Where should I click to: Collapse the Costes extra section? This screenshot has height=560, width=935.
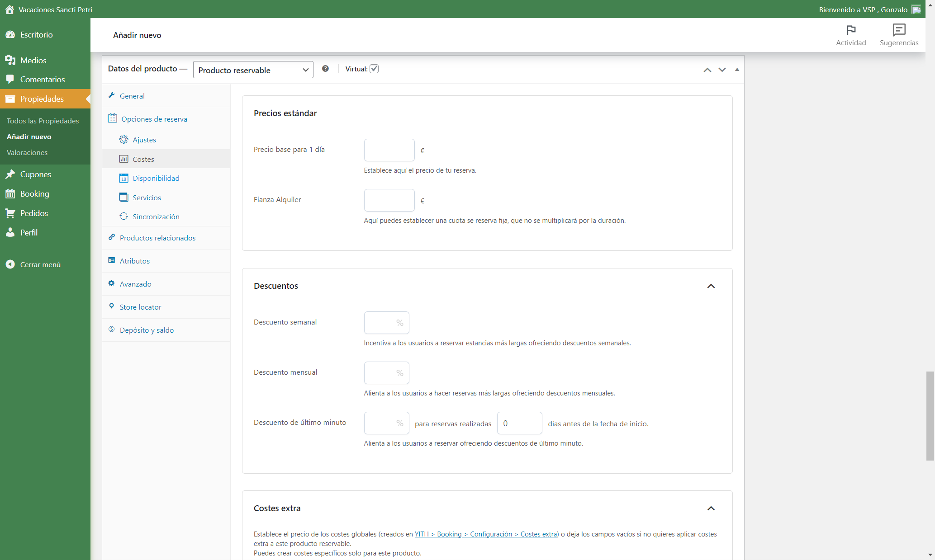click(x=711, y=508)
